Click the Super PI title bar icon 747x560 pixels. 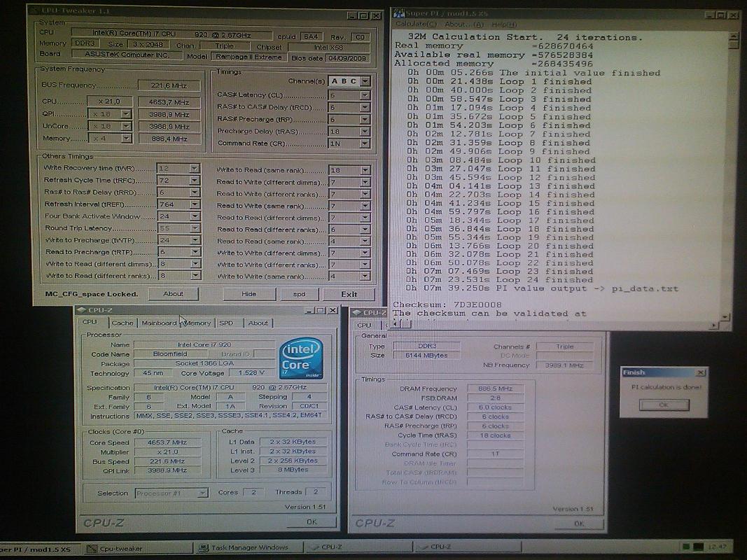pyautogui.click(x=399, y=14)
